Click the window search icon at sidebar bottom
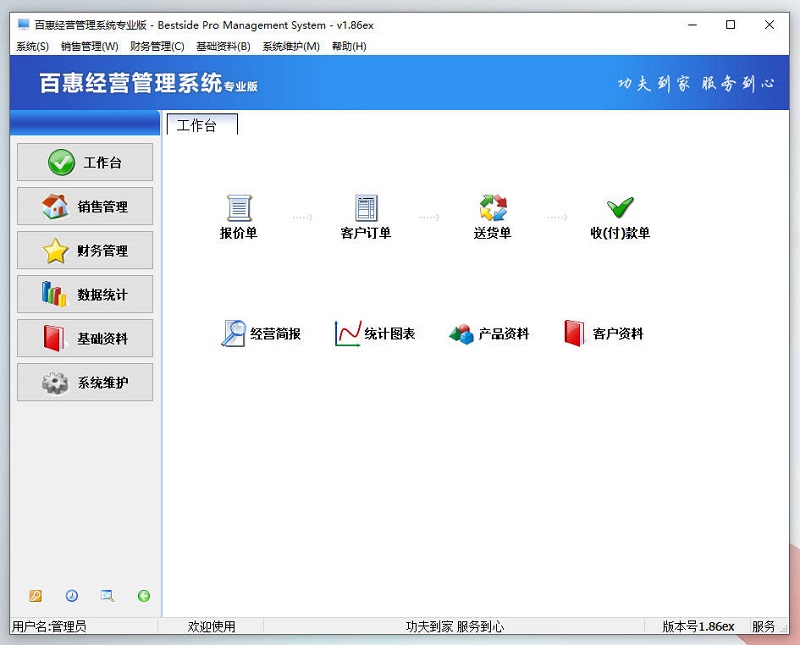 (x=108, y=596)
